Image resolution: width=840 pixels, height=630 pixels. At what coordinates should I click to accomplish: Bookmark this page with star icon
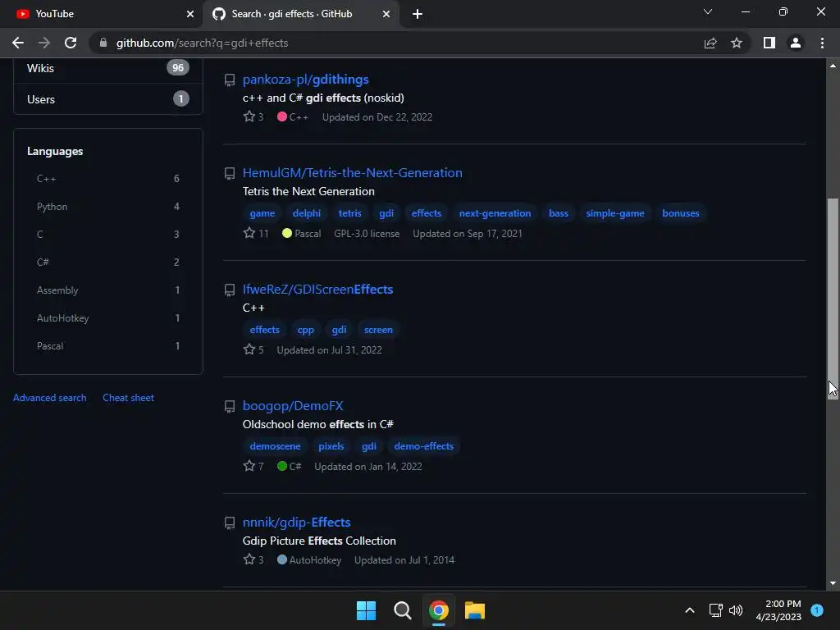click(x=737, y=43)
